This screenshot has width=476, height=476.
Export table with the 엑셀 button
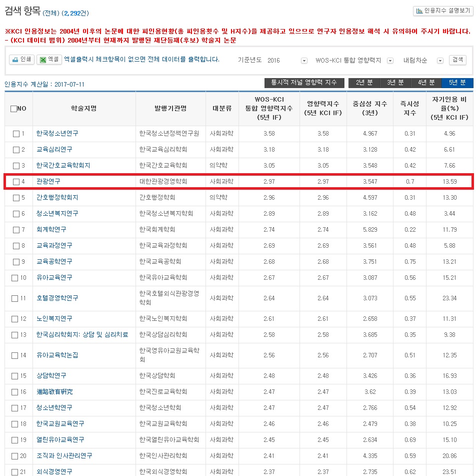[x=49, y=60]
